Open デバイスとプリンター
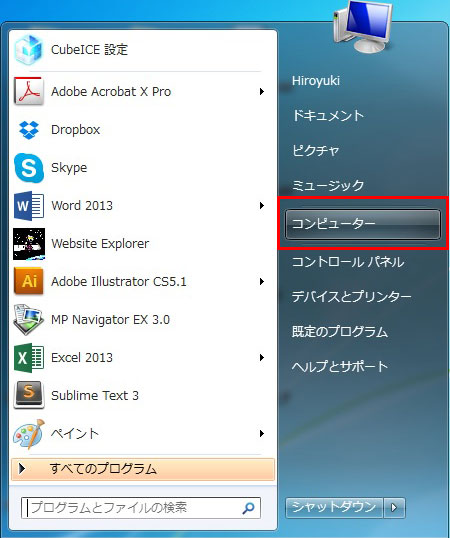Screen dimensions: 450x538 pos(351,296)
